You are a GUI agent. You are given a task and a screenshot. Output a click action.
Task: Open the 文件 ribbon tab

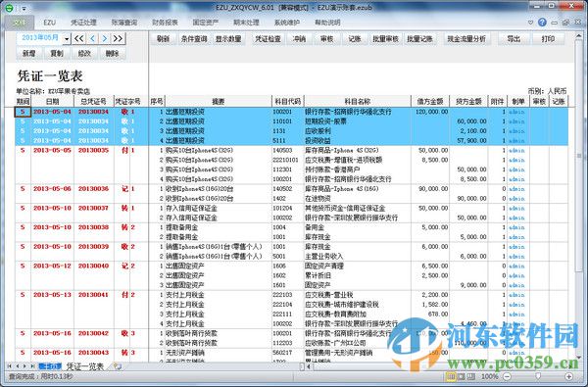tap(20, 23)
